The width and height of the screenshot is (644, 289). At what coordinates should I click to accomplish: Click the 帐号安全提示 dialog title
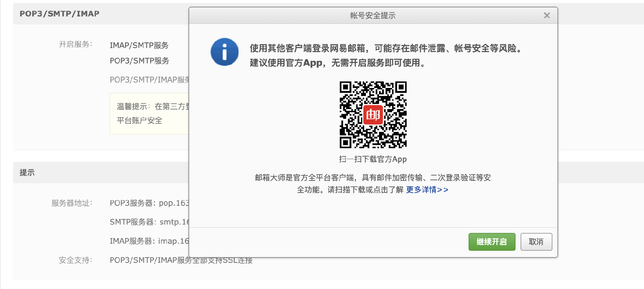(373, 15)
